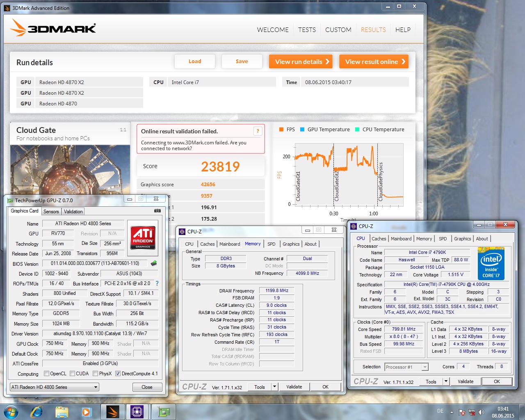Enable the PhysX checkbox
525x420 pixels.
[95, 374]
